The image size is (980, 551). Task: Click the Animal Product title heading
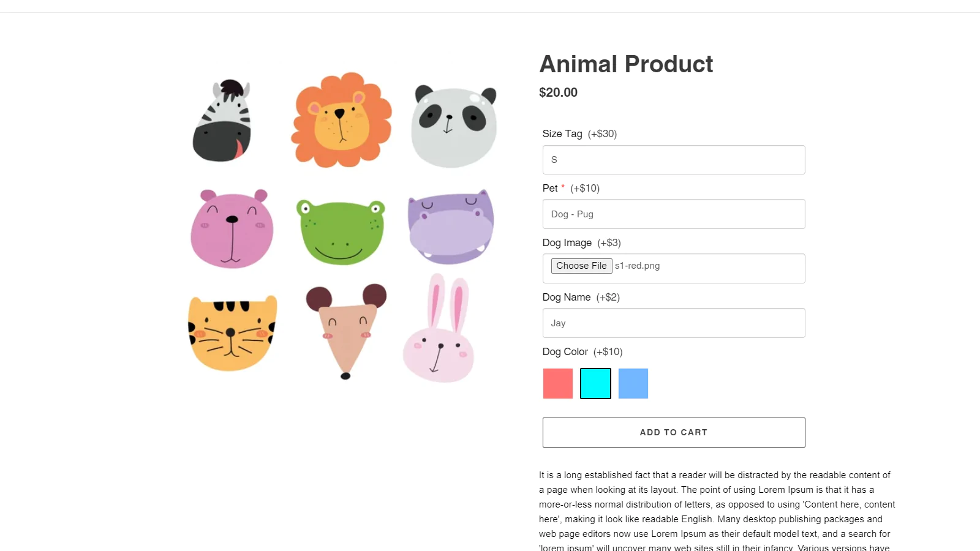coord(626,64)
